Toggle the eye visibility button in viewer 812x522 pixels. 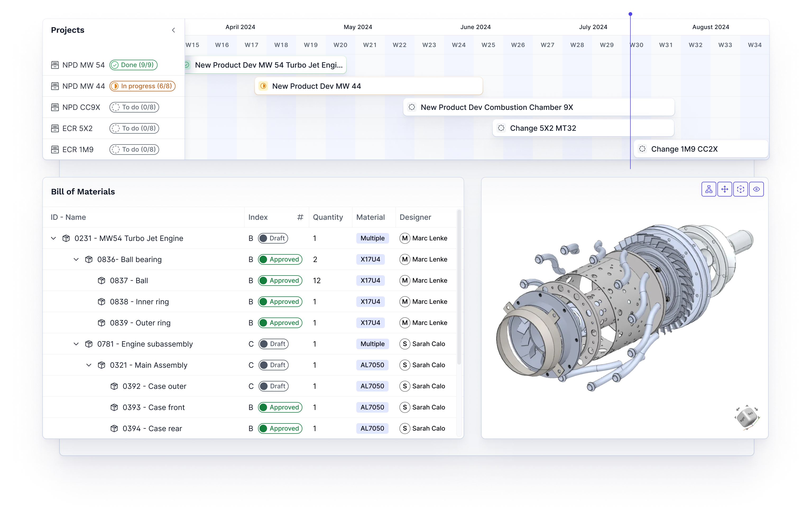pyautogui.click(x=756, y=189)
